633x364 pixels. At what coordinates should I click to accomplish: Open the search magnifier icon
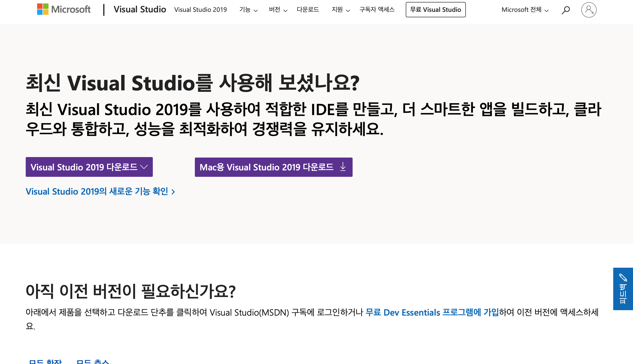(565, 10)
